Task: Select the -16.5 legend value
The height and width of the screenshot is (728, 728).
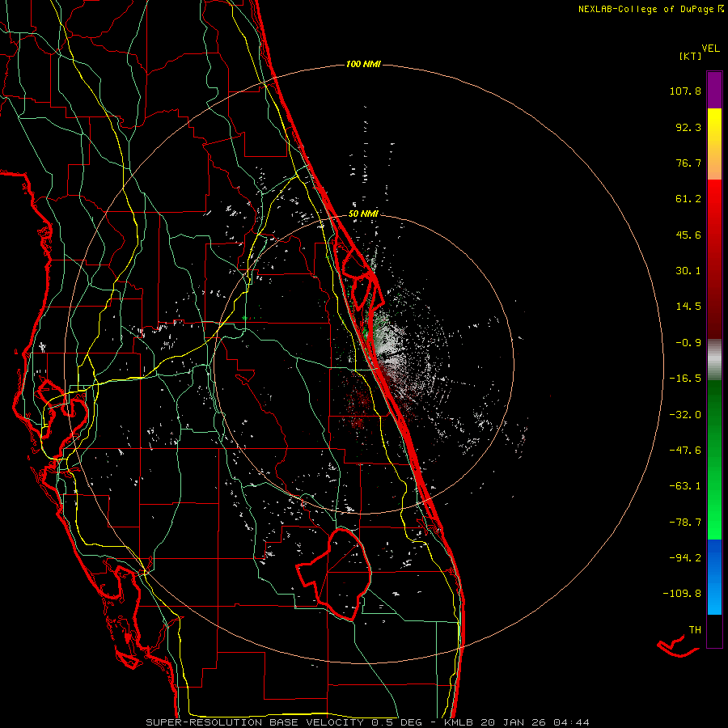Action: 685,379
